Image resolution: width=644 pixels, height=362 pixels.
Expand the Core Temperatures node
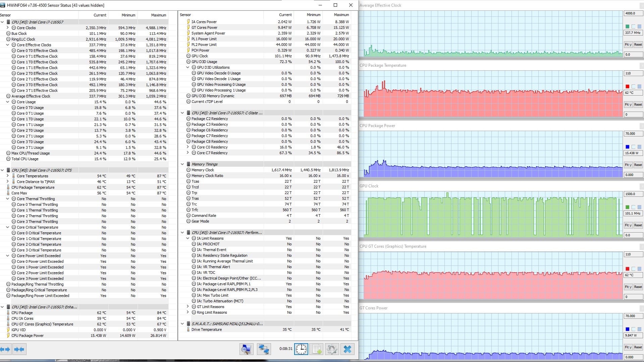[x=8, y=176]
